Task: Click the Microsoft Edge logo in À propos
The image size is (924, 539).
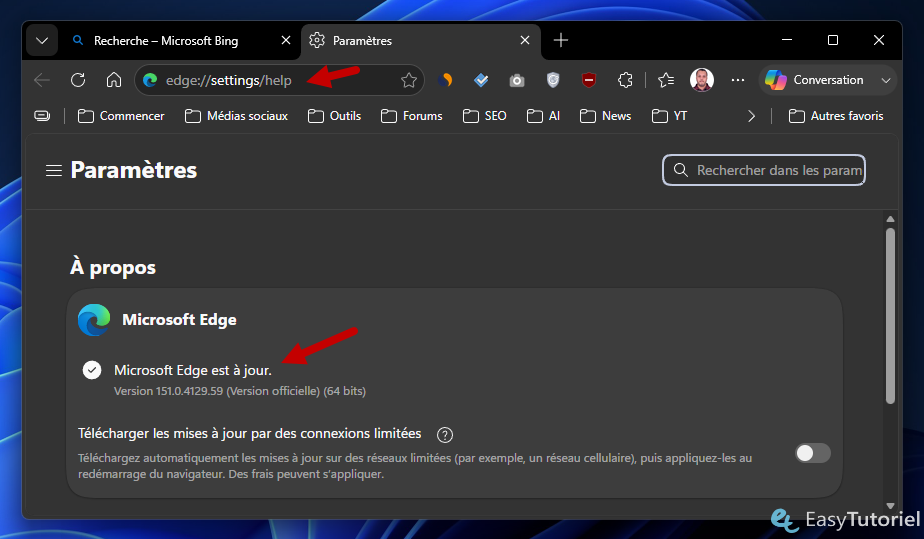Action: 94,320
